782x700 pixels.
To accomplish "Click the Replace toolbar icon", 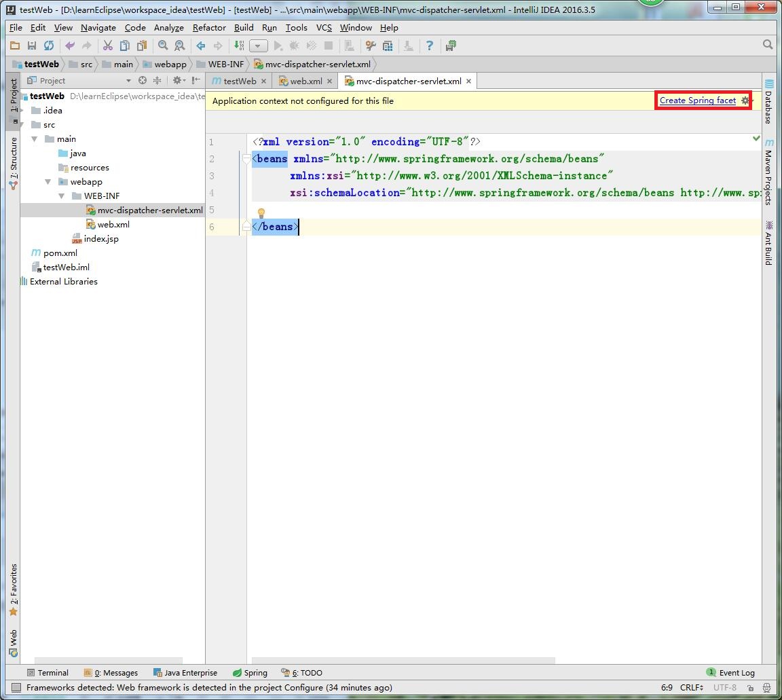I will pyautogui.click(x=179, y=46).
